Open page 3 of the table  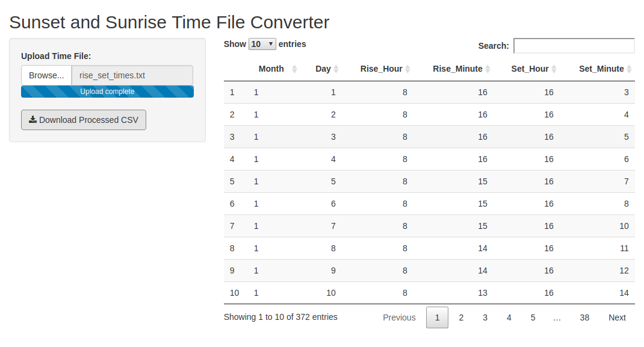click(485, 317)
